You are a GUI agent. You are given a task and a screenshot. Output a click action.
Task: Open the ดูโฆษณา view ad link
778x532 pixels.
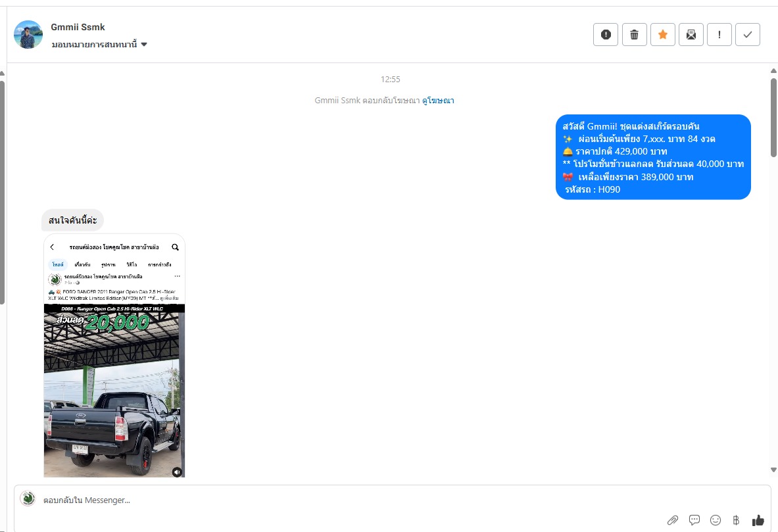click(x=437, y=100)
